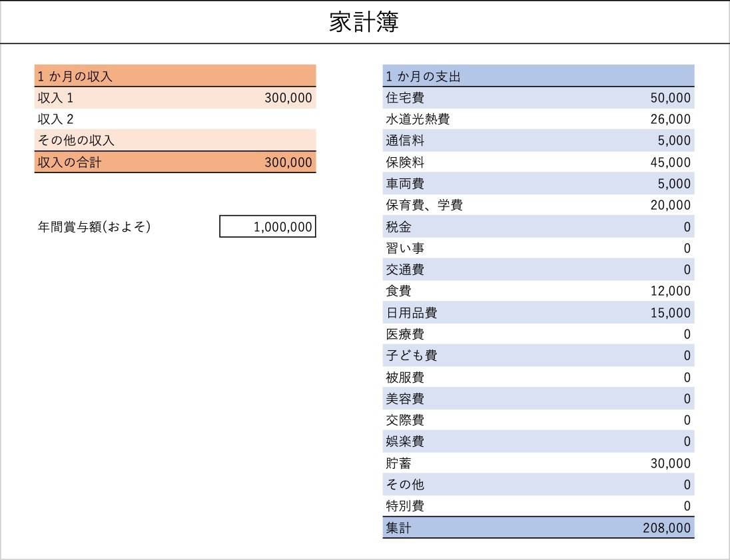Click the 税金 amount cell
The image size is (730, 560).
687,227
